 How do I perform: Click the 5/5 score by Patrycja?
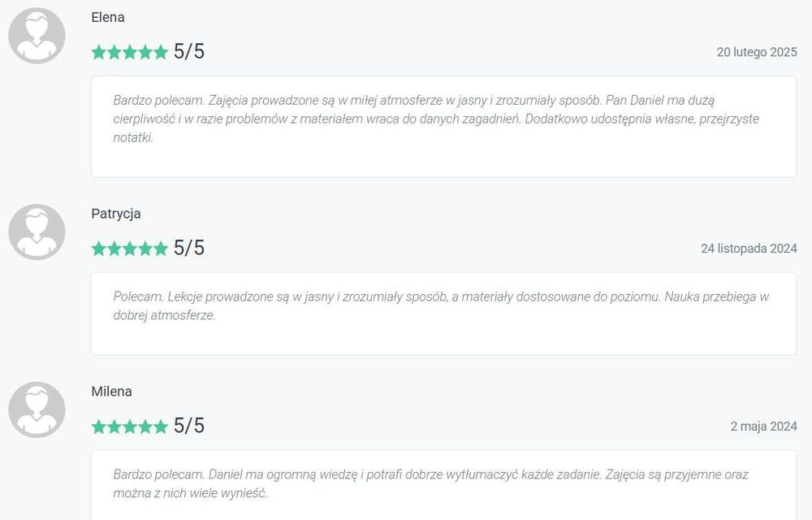point(189,248)
